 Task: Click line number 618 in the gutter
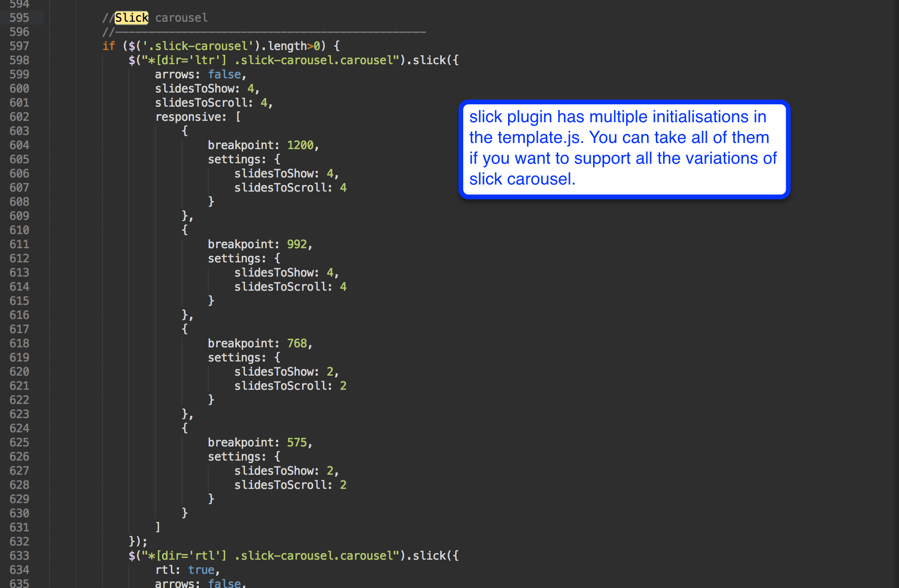[19, 344]
